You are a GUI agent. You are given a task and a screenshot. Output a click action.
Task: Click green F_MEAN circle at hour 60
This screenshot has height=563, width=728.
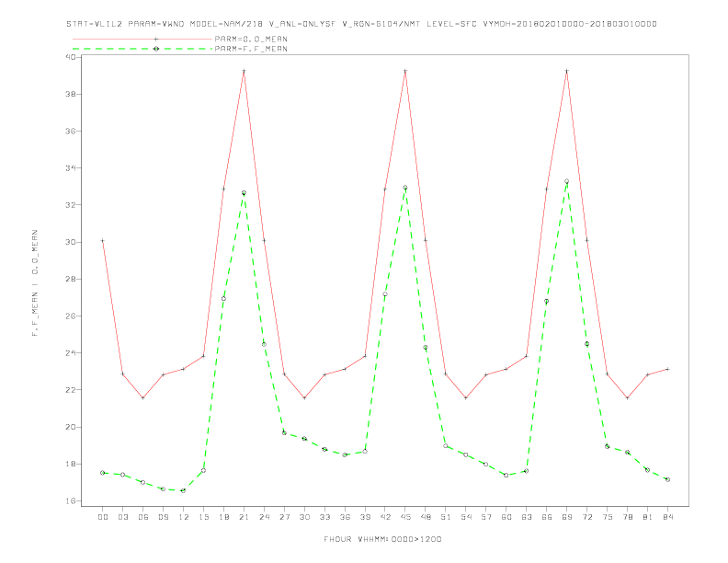pos(506,476)
